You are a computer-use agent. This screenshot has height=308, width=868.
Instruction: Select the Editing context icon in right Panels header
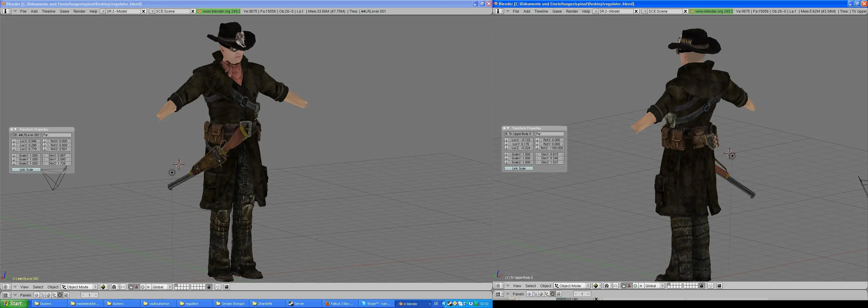pyautogui.click(x=552, y=294)
